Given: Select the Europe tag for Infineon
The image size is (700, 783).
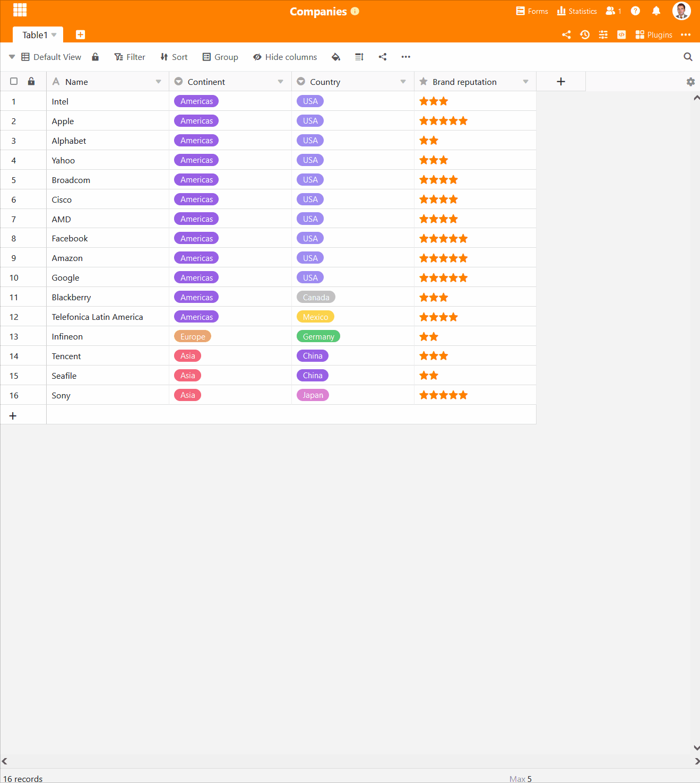Looking at the screenshot, I should [x=193, y=336].
